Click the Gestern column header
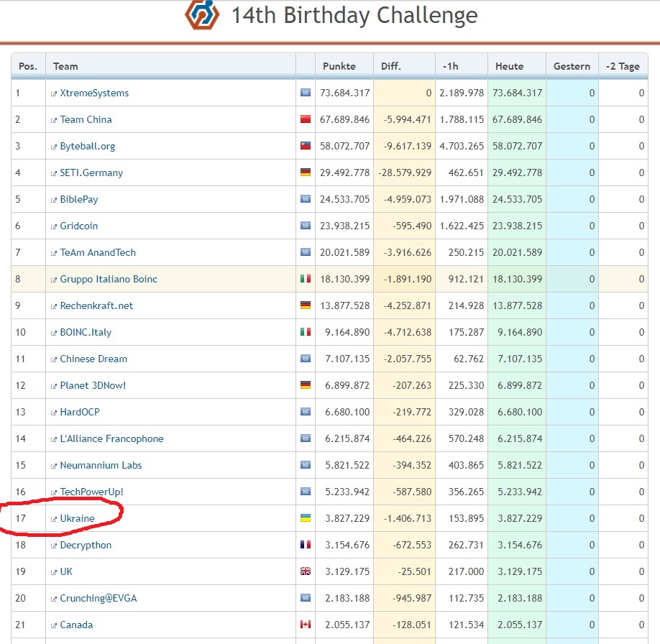 click(x=572, y=67)
